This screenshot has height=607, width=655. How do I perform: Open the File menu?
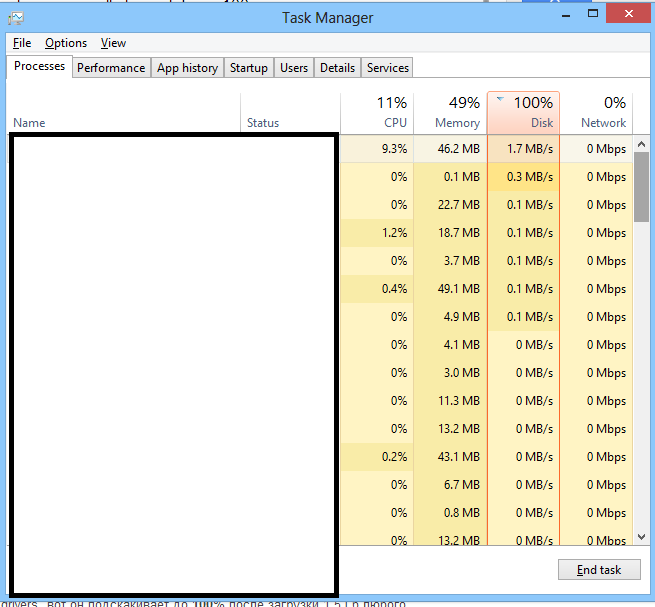(22, 43)
